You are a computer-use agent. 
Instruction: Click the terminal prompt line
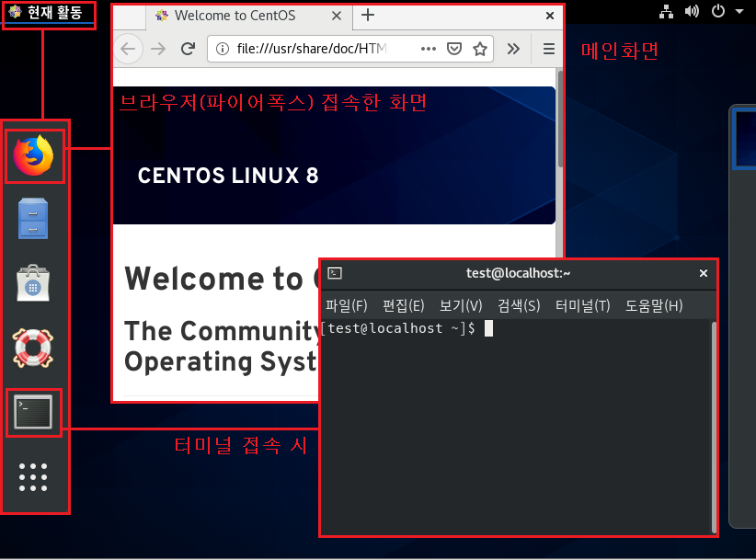point(407,328)
